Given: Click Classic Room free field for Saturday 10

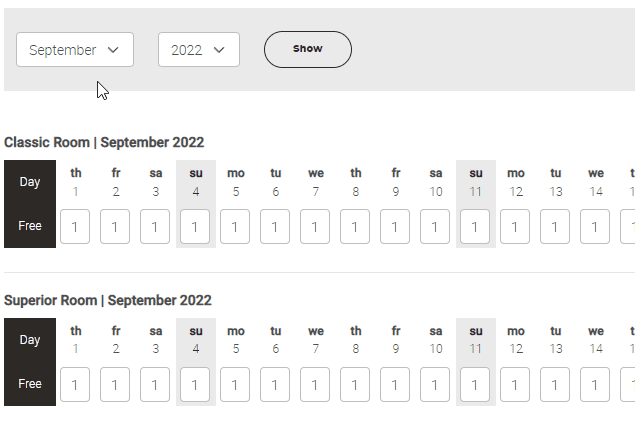Looking at the screenshot, I should tap(435, 226).
